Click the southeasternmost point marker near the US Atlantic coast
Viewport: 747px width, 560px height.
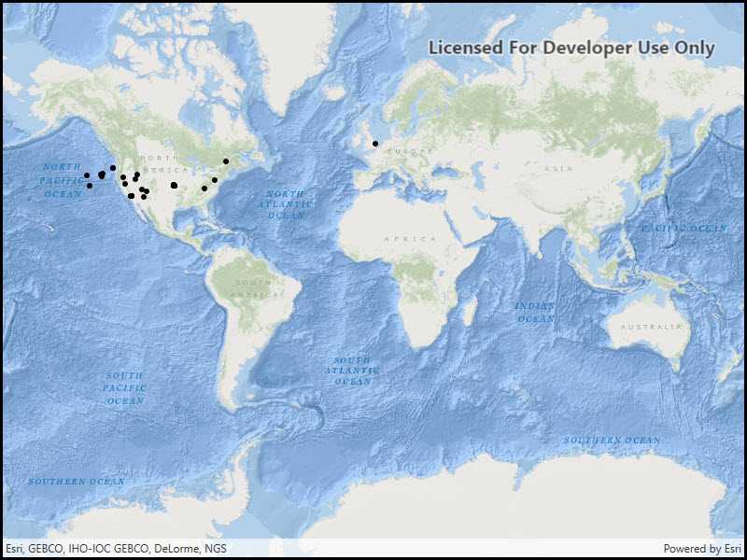(204, 189)
